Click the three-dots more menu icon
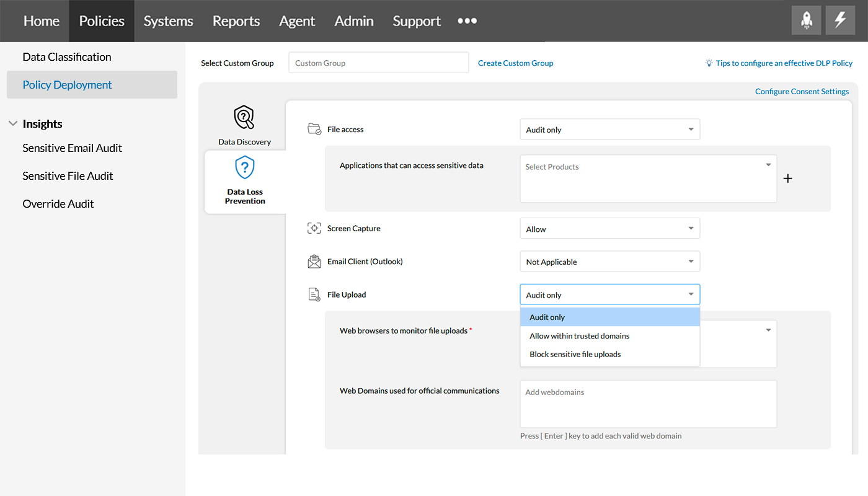This screenshot has width=868, height=496. (x=467, y=21)
